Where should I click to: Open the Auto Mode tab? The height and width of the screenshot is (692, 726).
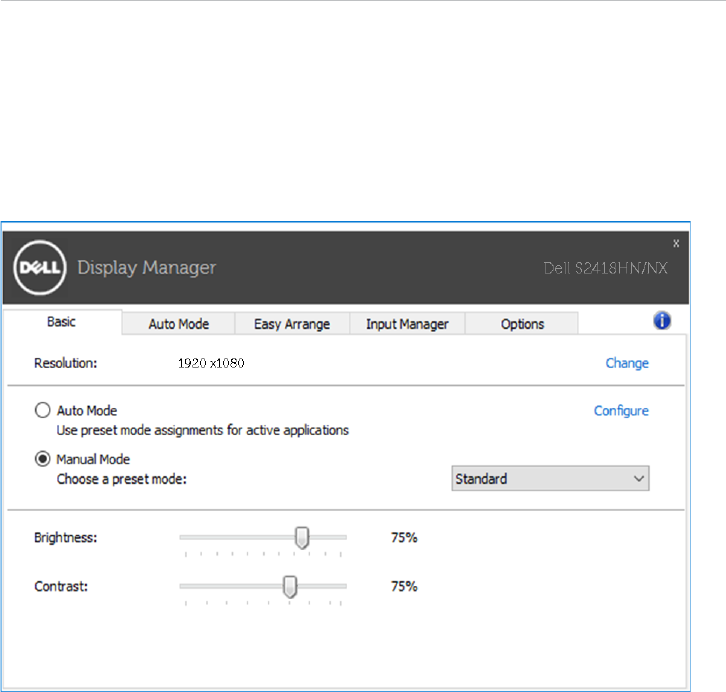178,323
